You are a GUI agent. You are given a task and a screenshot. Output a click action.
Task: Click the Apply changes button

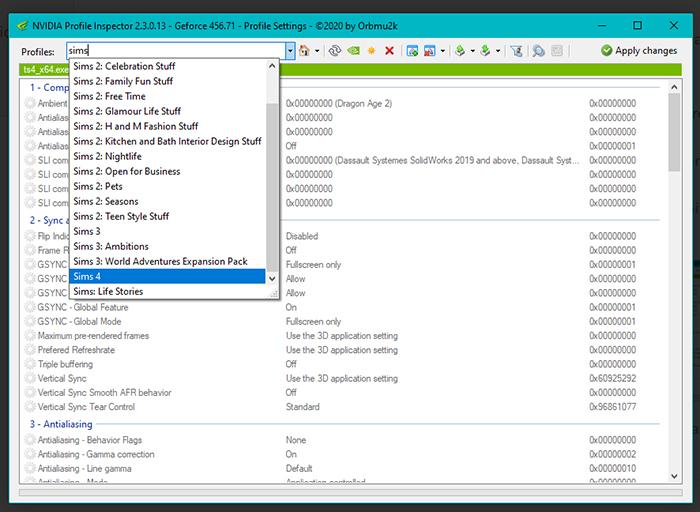coord(639,51)
